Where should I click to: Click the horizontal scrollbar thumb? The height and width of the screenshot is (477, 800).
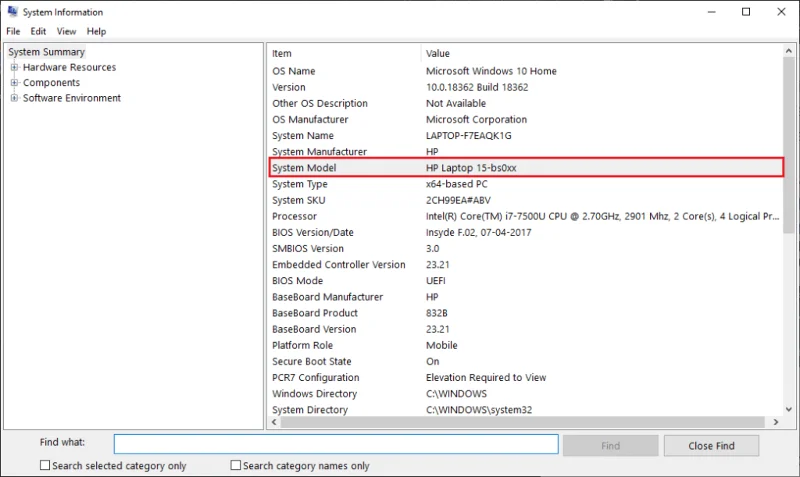pos(522,422)
